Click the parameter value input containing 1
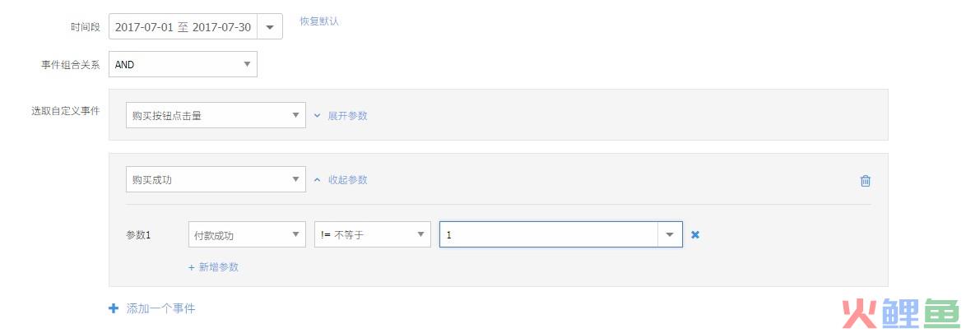 [x=549, y=234]
